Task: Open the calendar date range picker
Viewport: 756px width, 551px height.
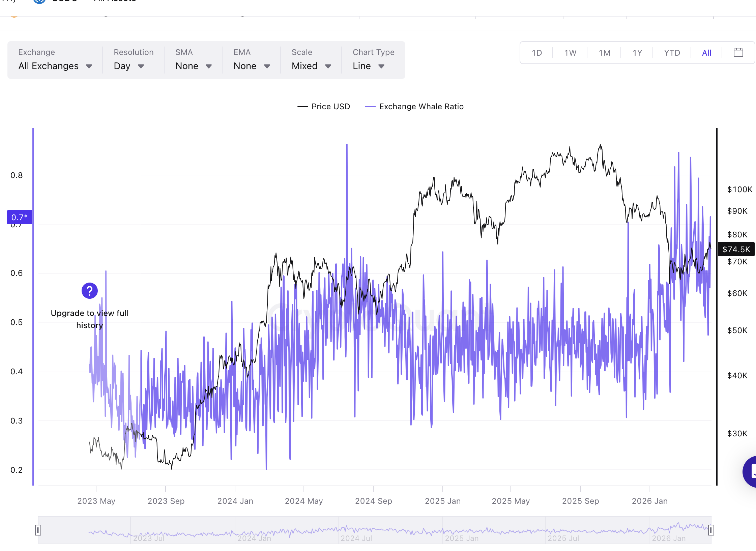Action: pyautogui.click(x=738, y=53)
